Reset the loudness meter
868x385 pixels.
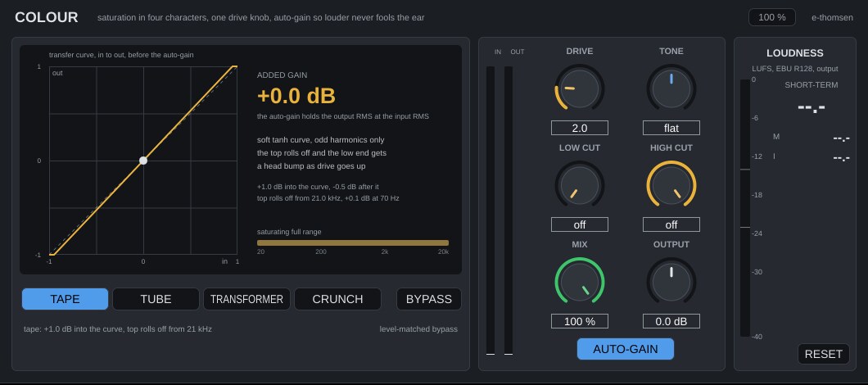point(823,354)
